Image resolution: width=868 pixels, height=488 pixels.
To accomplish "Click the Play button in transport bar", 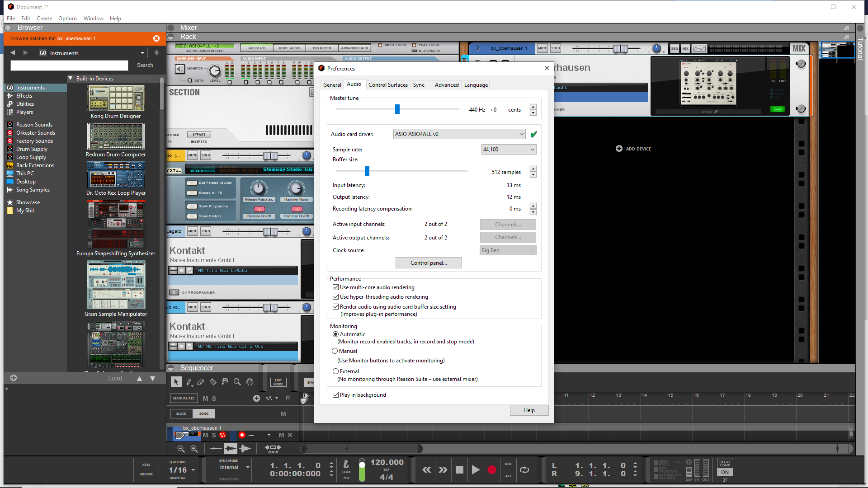I will (x=475, y=470).
